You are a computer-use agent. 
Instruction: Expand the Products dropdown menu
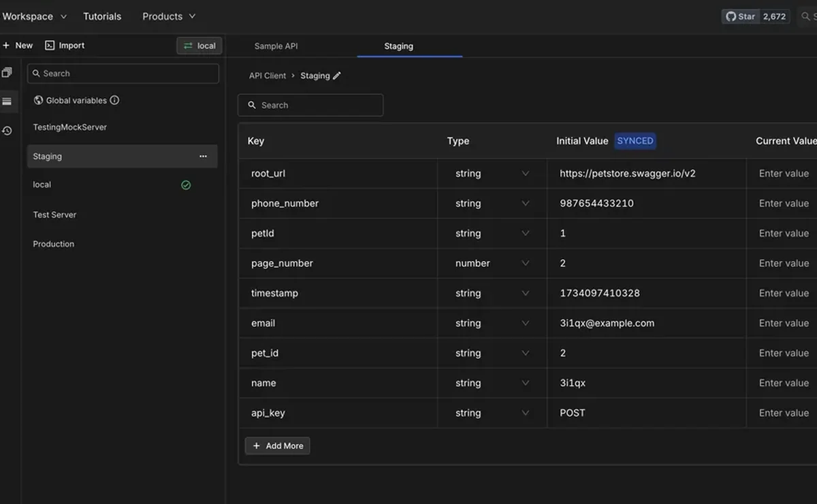[x=169, y=16]
